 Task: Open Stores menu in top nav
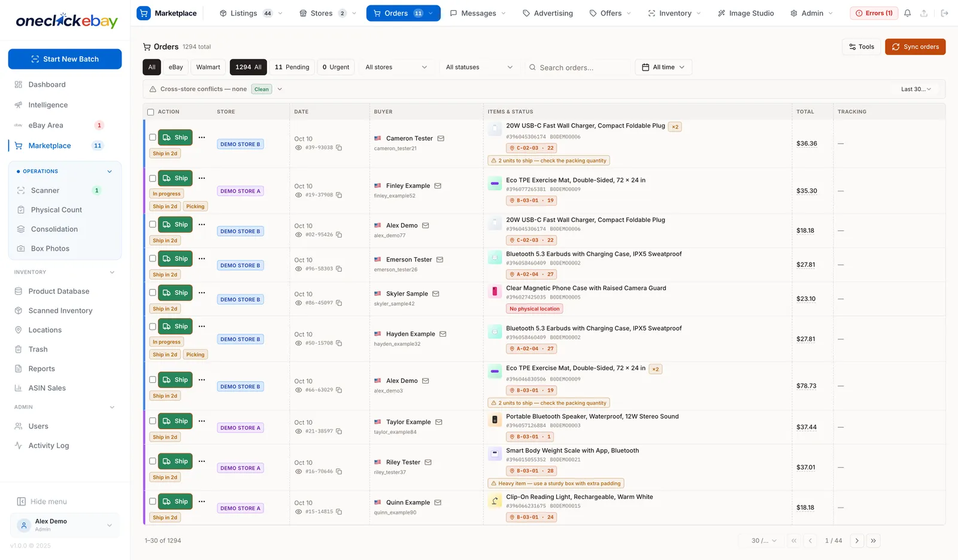[328, 13]
